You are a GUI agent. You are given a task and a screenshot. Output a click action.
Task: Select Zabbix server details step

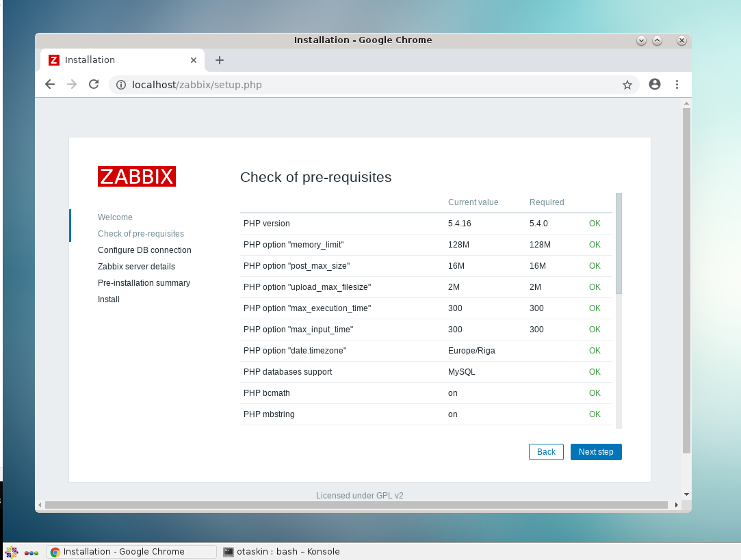pyautogui.click(x=136, y=267)
